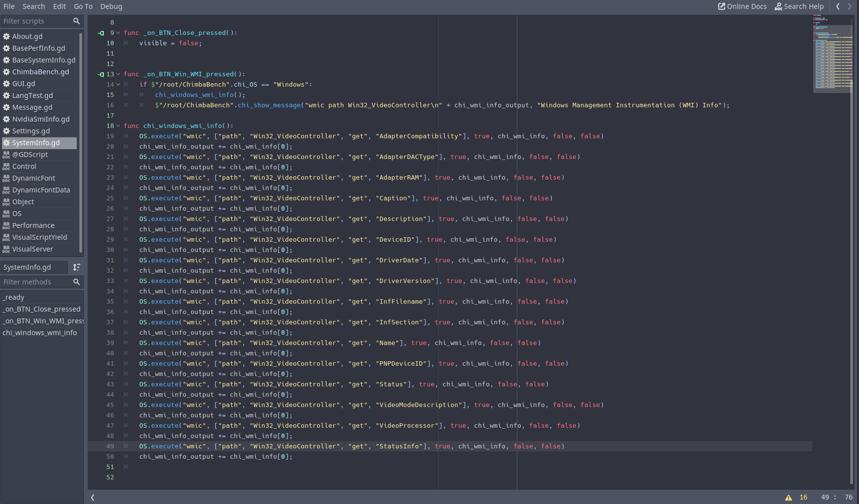Fold the _on_BTN_Close_pressed function at line 9
Viewport: 859px width, 504px height.
(x=118, y=33)
